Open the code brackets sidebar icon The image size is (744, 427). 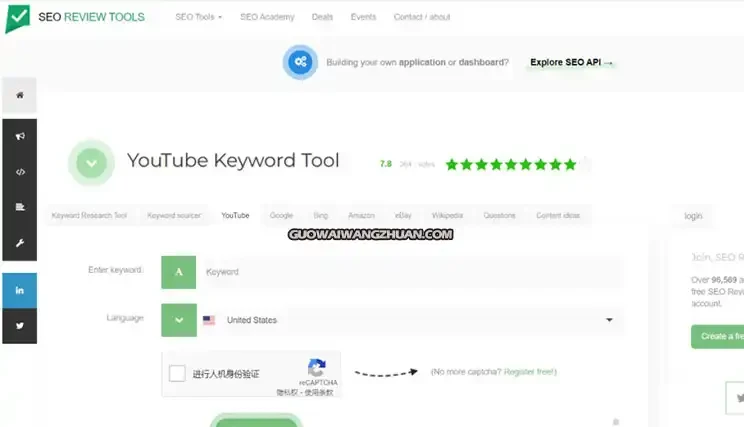coord(19,172)
